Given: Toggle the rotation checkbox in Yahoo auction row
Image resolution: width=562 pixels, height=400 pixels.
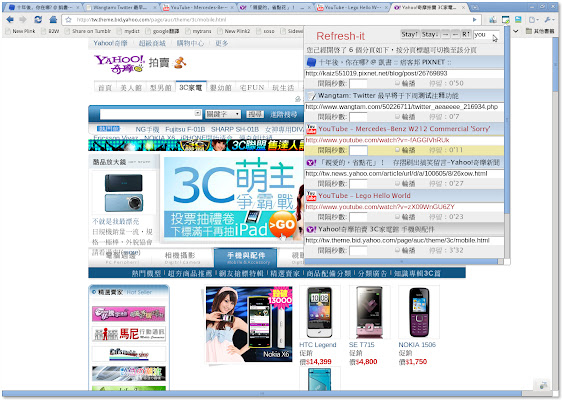Looking at the screenshot, I should 397,250.
